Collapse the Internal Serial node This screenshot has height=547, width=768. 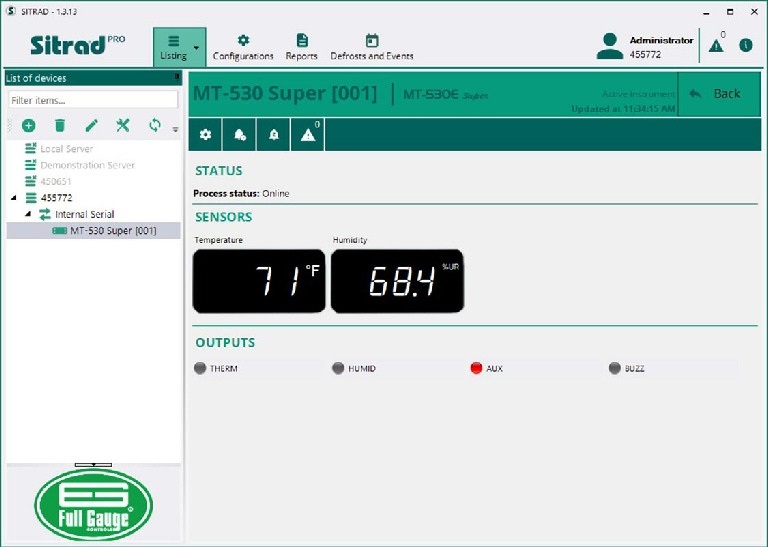point(28,214)
